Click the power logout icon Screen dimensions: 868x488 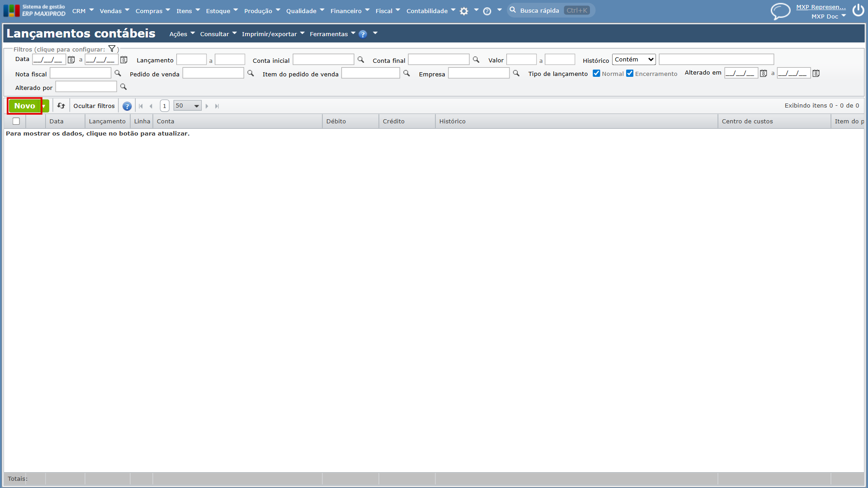pyautogui.click(x=858, y=10)
